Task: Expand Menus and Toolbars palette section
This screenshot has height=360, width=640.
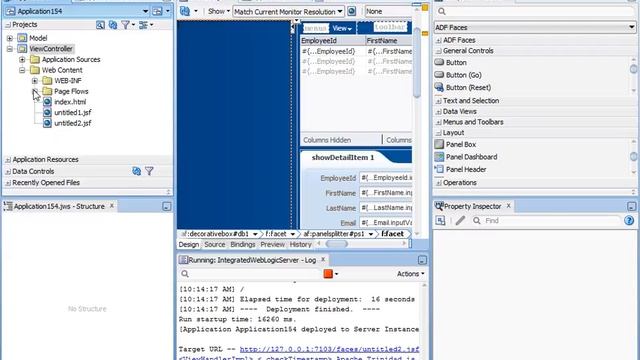Action: pyautogui.click(x=438, y=122)
